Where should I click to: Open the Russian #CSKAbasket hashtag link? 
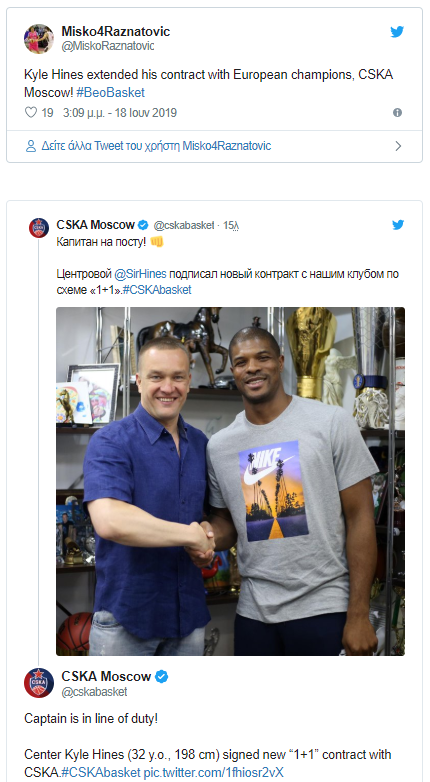coord(157,290)
